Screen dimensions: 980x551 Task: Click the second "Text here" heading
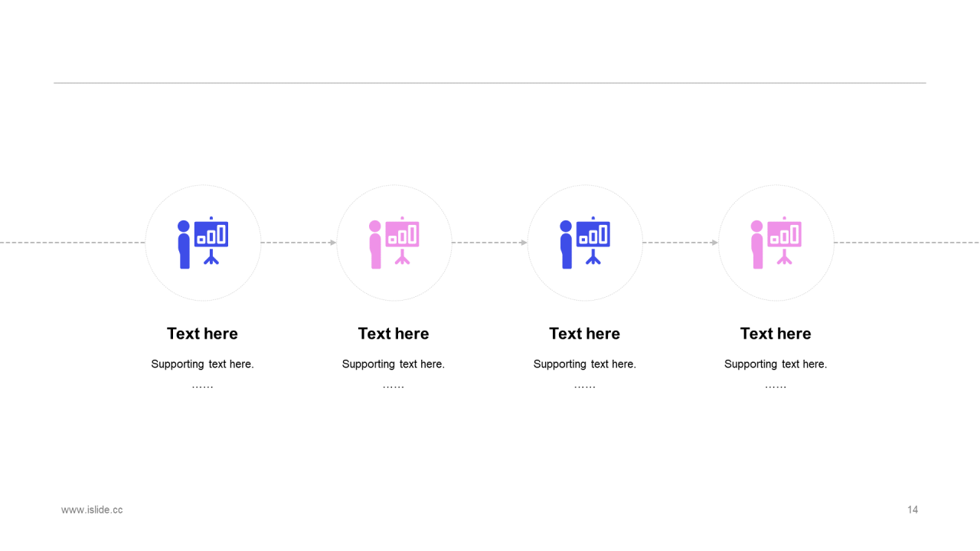(x=394, y=334)
